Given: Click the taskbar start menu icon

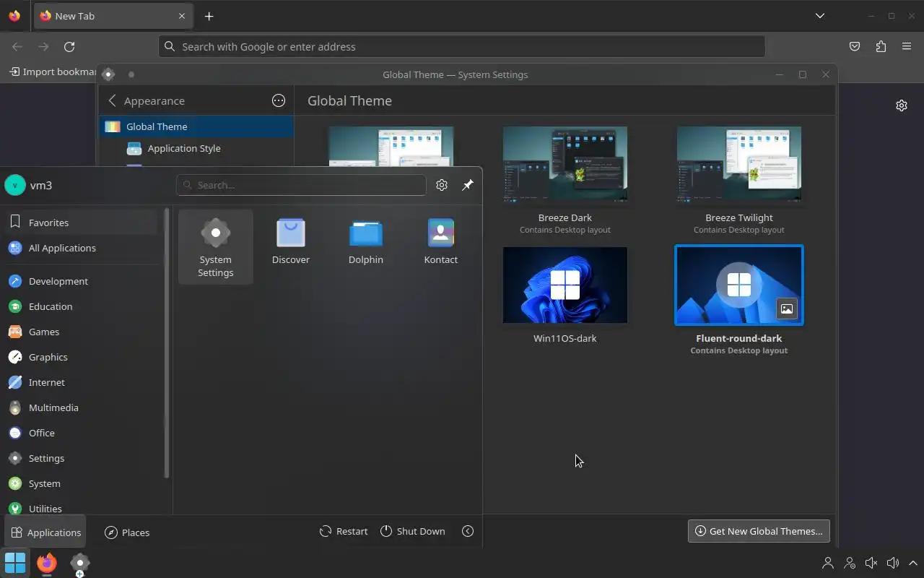Looking at the screenshot, I should pyautogui.click(x=15, y=561).
